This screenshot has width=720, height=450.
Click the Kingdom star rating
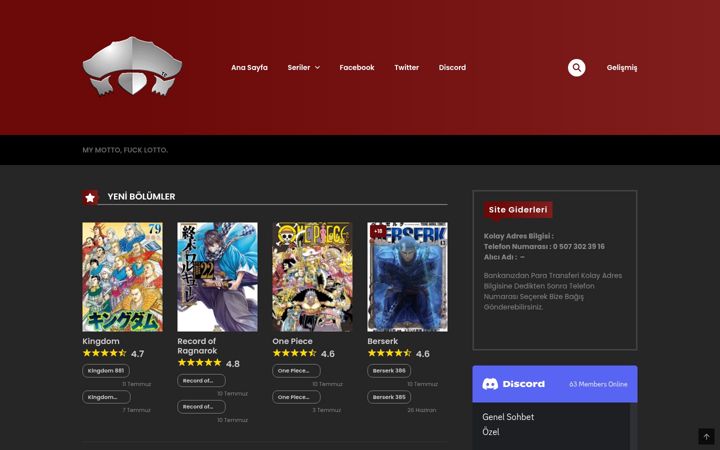[x=105, y=353]
